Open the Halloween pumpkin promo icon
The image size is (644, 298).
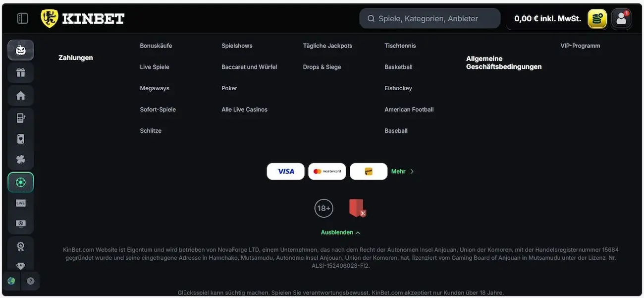21,50
